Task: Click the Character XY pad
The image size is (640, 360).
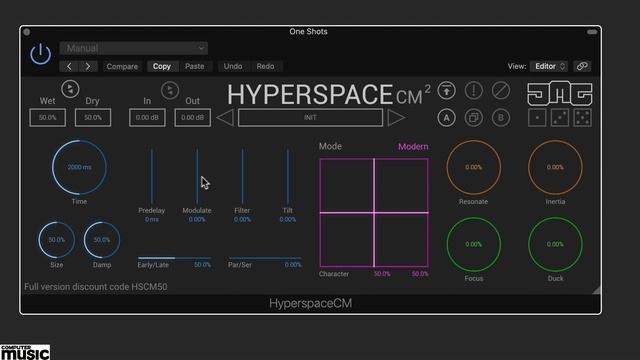Action: click(374, 213)
